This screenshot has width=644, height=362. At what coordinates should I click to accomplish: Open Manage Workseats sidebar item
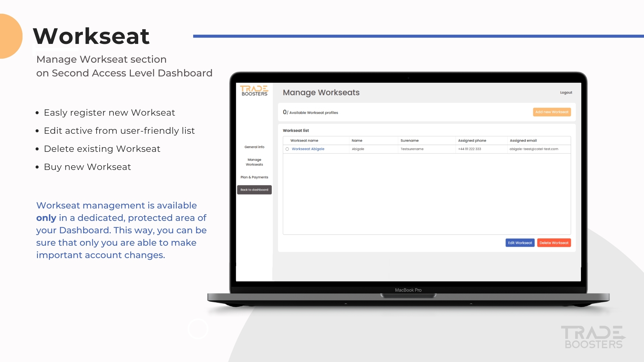coord(254,162)
